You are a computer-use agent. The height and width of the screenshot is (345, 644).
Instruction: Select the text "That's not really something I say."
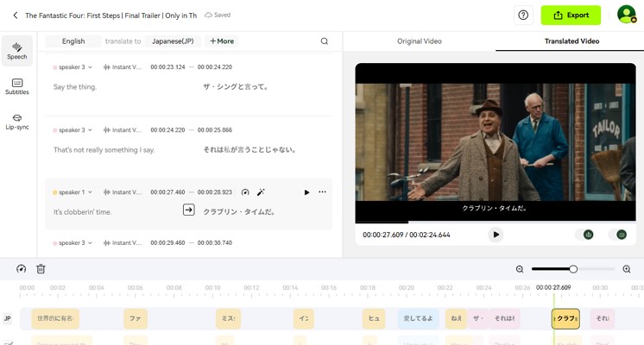click(x=104, y=150)
